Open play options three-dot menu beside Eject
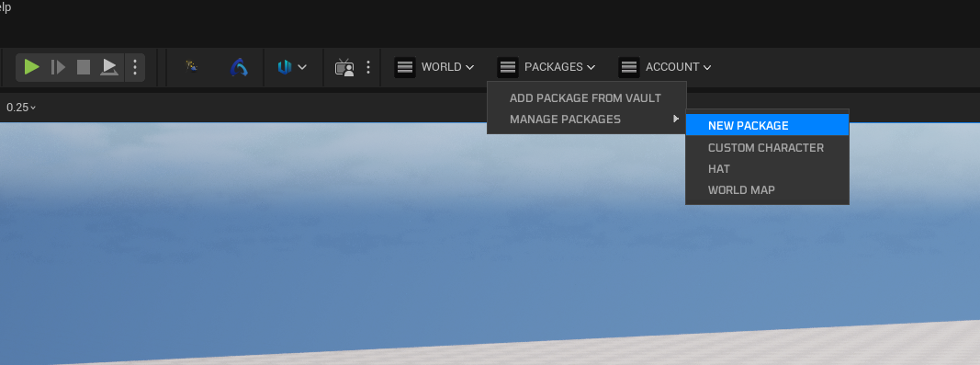The width and height of the screenshot is (980, 365). (x=135, y=67)
